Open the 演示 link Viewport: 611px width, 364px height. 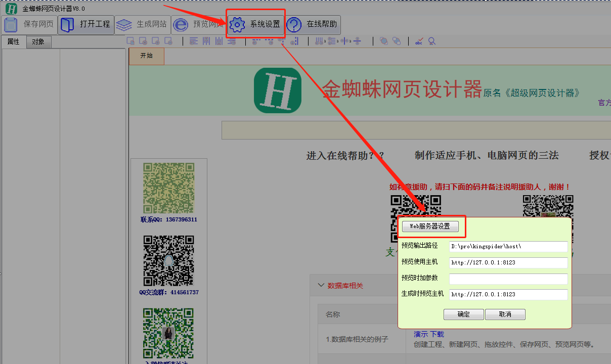[x=421, y=334]
